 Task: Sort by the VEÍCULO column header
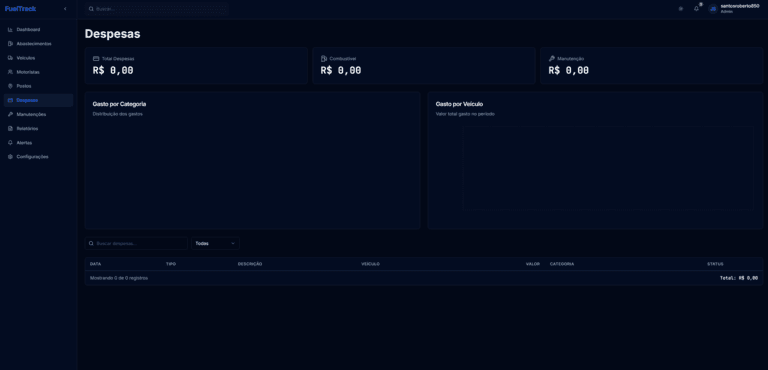click(x=370, y=264)
